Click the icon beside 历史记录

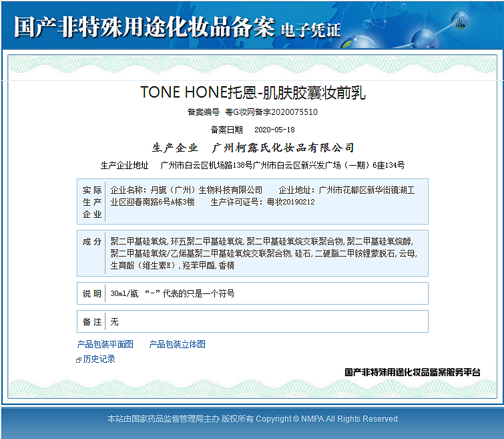tap(78, 360)
